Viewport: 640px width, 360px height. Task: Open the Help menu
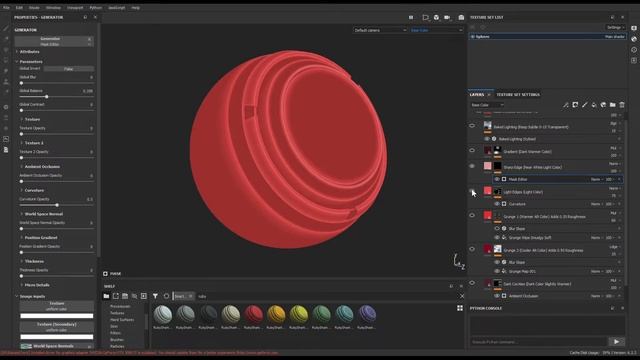136,8
